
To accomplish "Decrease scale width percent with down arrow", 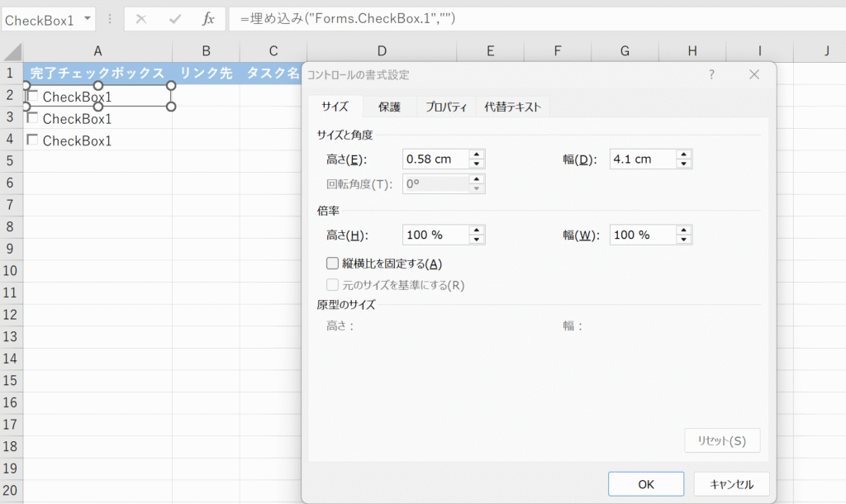I will click(x=683, y=240).
